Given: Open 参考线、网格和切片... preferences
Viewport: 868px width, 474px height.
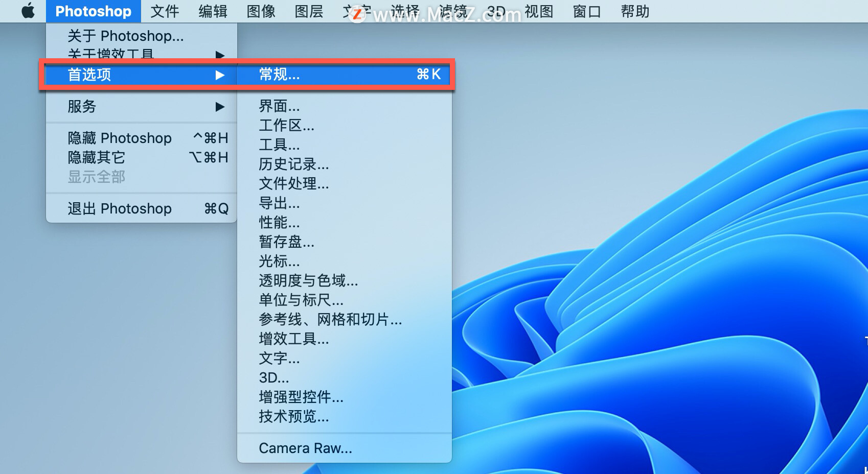Looking at the screenshot, I should point(345,320).
